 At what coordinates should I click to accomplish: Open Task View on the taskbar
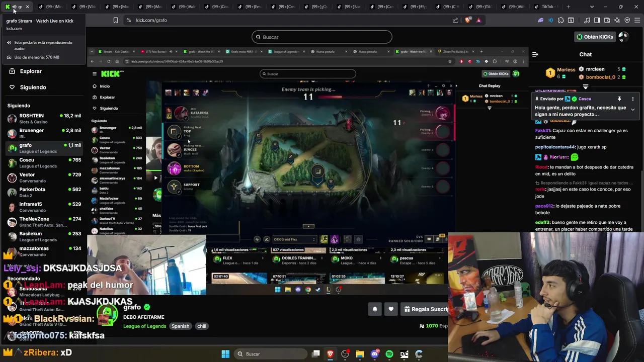316,354
